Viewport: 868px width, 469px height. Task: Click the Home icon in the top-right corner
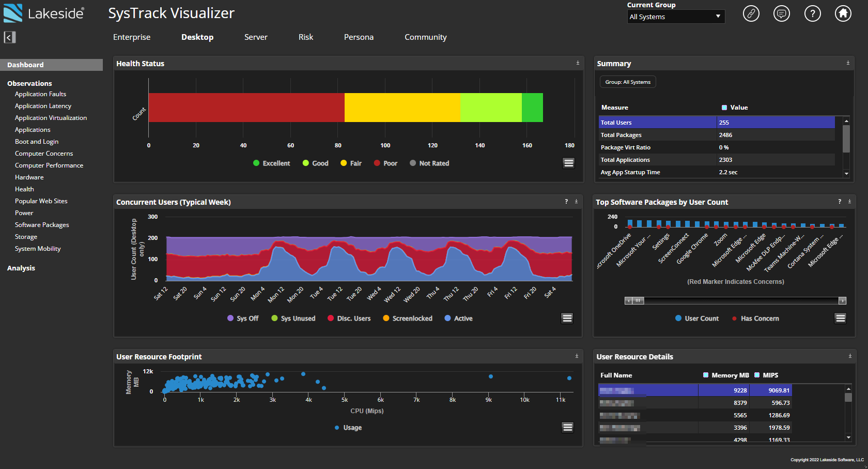click(843, 13)
